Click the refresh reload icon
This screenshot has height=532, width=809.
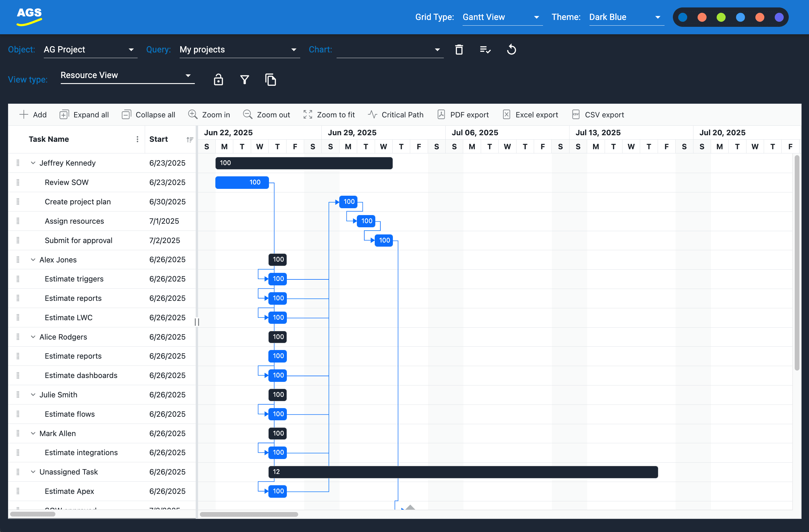tap(511, 50)
